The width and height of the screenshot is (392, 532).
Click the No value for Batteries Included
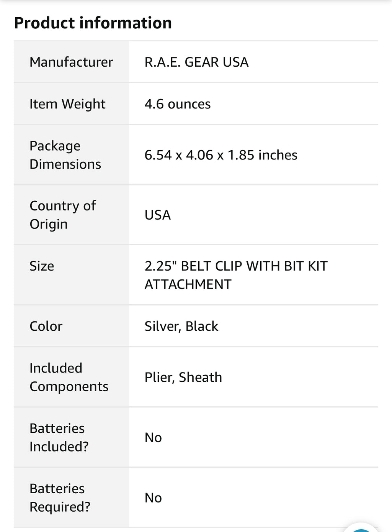click(153, 437)
